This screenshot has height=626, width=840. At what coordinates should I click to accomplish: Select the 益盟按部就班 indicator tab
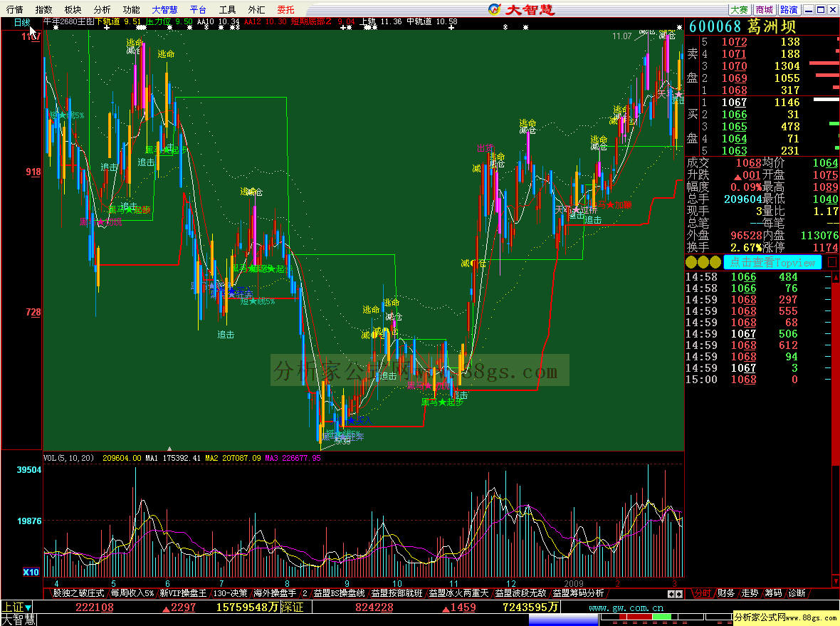(397, 593)
